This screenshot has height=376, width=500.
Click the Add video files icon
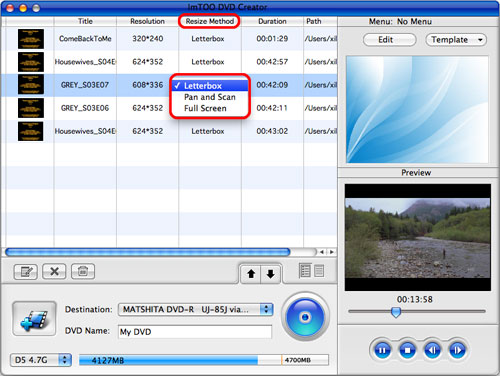point(34,318)
